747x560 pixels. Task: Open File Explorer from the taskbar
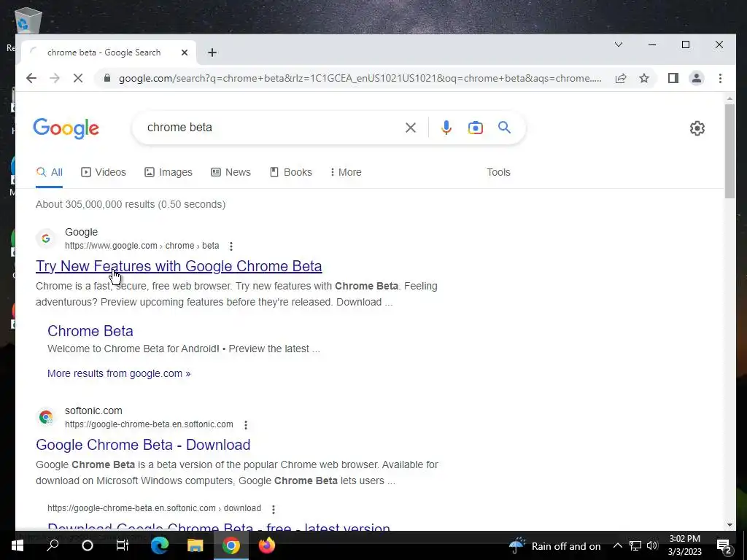pos(195,545)
